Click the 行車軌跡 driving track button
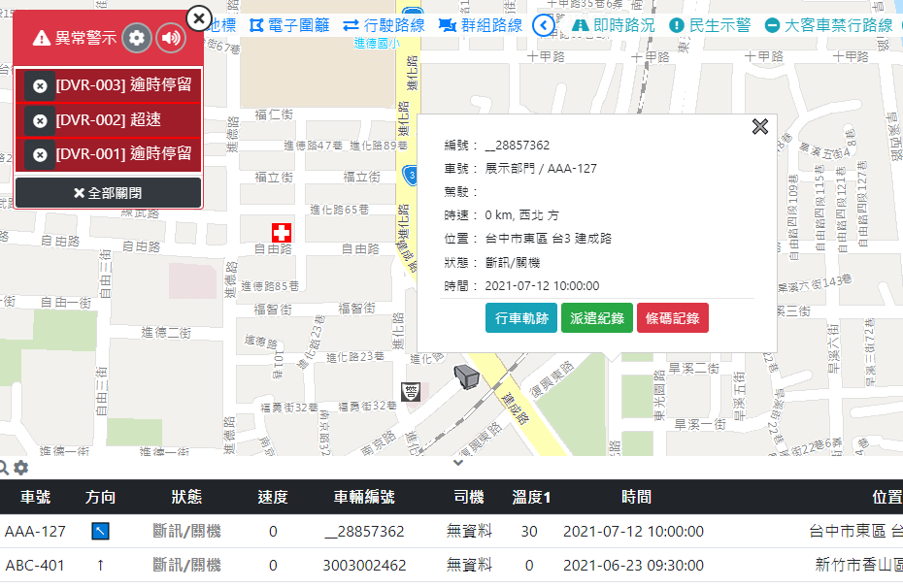This screenshot has width=903, height=588. coord(520,318)
